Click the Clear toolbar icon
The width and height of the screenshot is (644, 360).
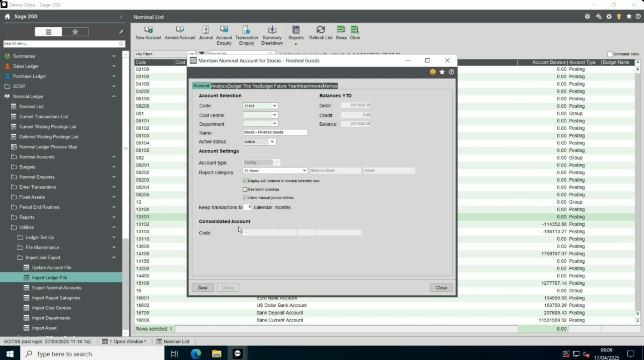tap(355, 33)
